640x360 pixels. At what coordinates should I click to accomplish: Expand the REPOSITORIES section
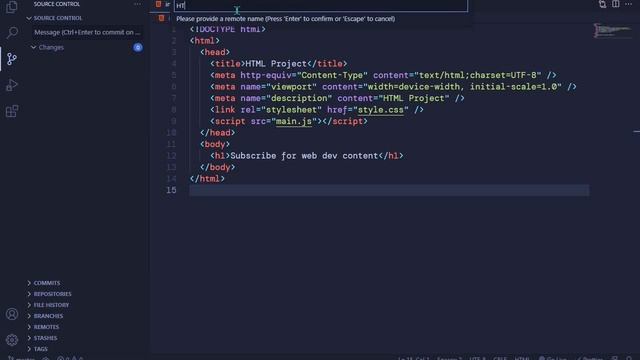(52, 294)
